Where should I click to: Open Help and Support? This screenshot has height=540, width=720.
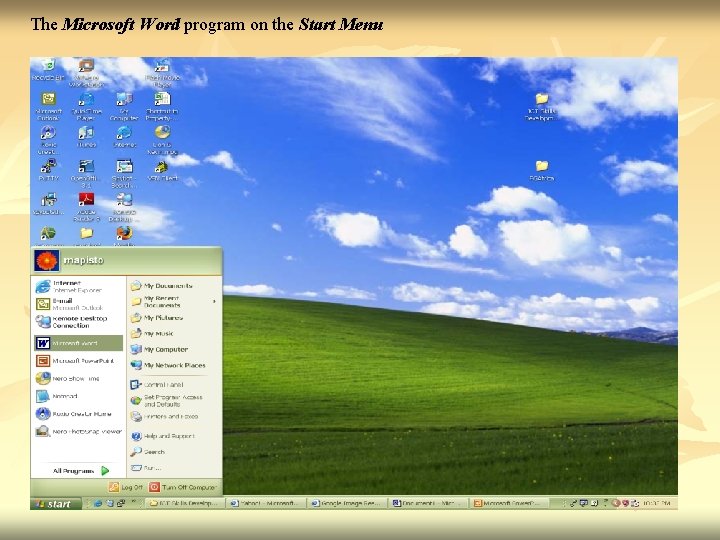point(174,436)
